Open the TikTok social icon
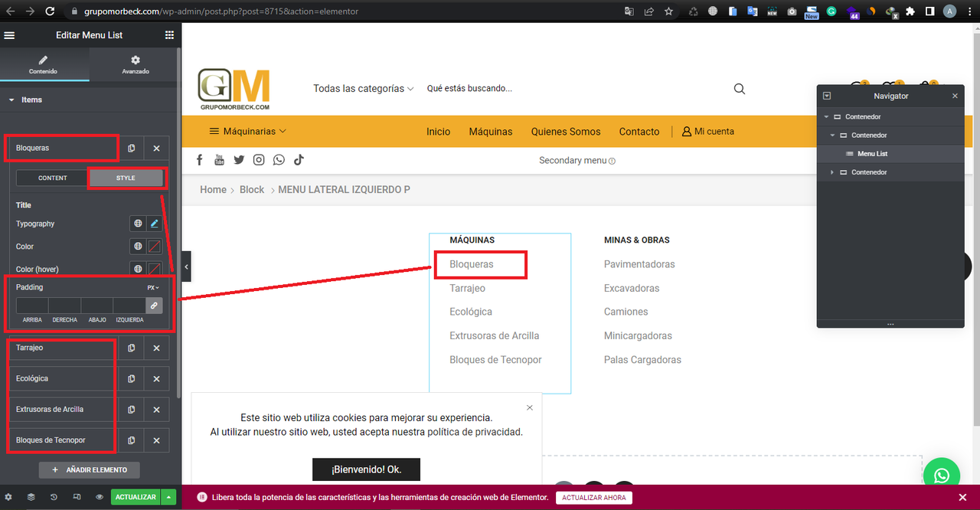 pos(299,160)
